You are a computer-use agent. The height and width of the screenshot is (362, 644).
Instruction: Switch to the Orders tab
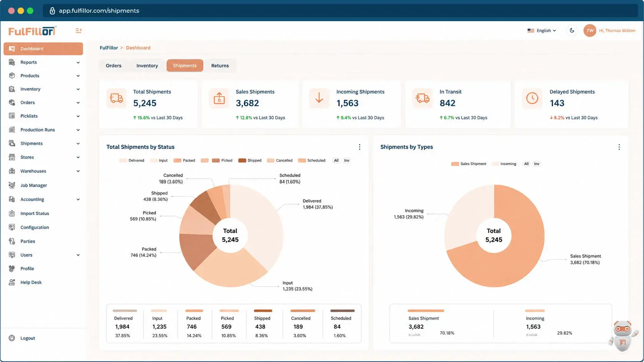pos(114,66)
